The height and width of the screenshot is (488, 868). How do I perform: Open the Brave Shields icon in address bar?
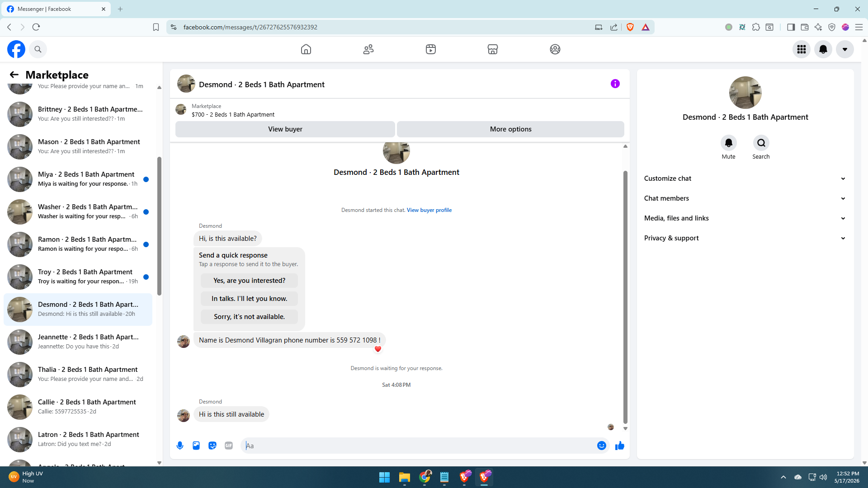pyautogui.click(x=630, y=27)
